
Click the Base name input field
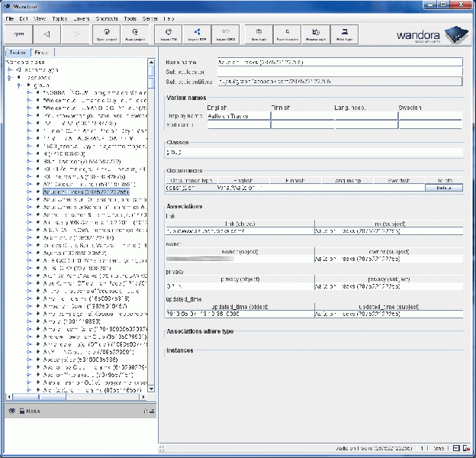click(x=339, y=63)
